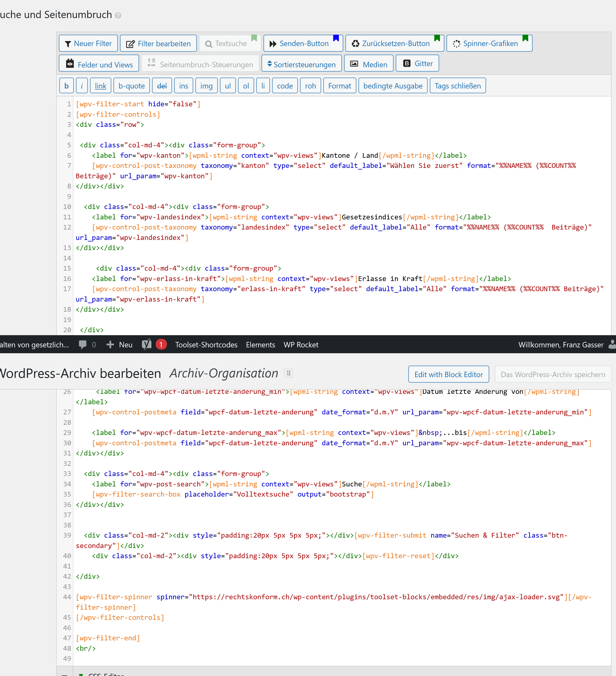Click [wpv-filter-reset] shortcode in line 40

pos(398,556)
